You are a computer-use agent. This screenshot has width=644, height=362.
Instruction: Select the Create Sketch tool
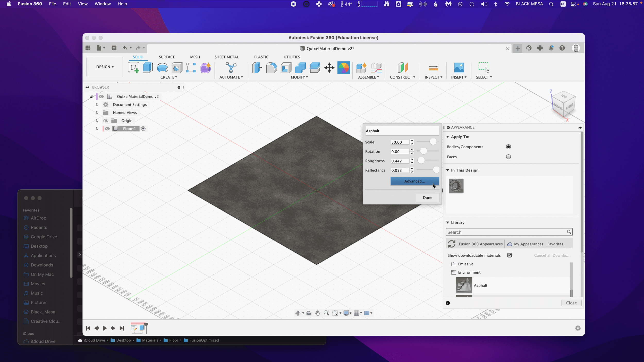point(134,68)
